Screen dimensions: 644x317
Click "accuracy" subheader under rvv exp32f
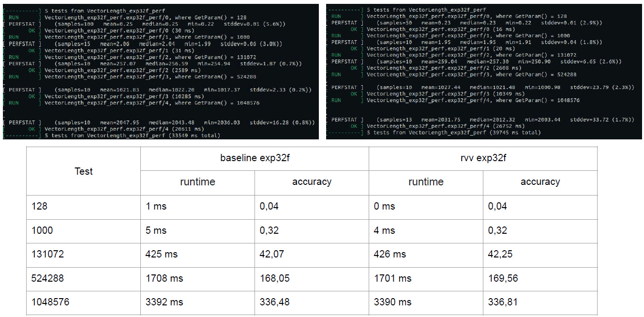[540, 182]
